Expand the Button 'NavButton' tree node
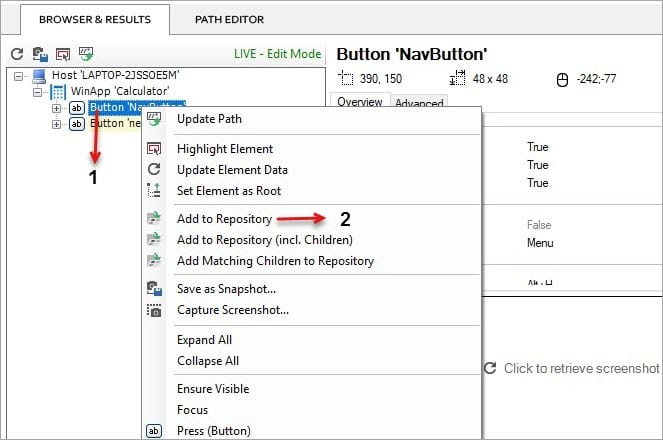The image size is (663, 440). (56, 108)
